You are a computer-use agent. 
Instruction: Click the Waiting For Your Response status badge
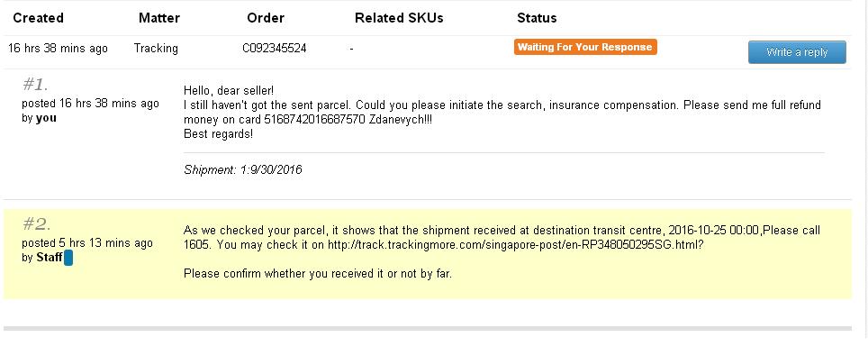point(585,47)
